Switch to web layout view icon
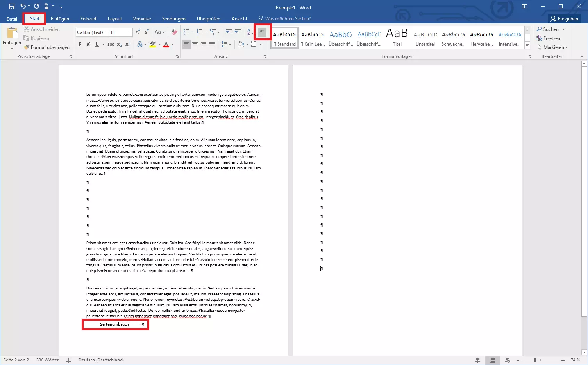 click(x=507, y=360)
